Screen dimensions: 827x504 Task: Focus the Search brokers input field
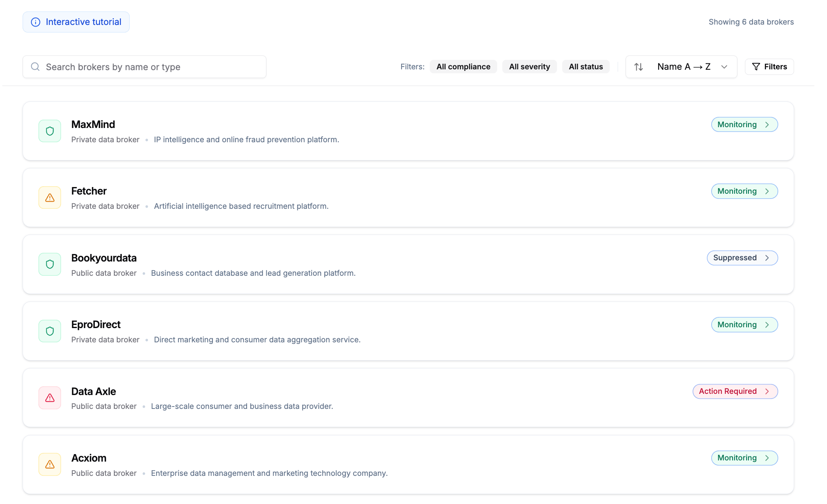click(x=151, y=67)
